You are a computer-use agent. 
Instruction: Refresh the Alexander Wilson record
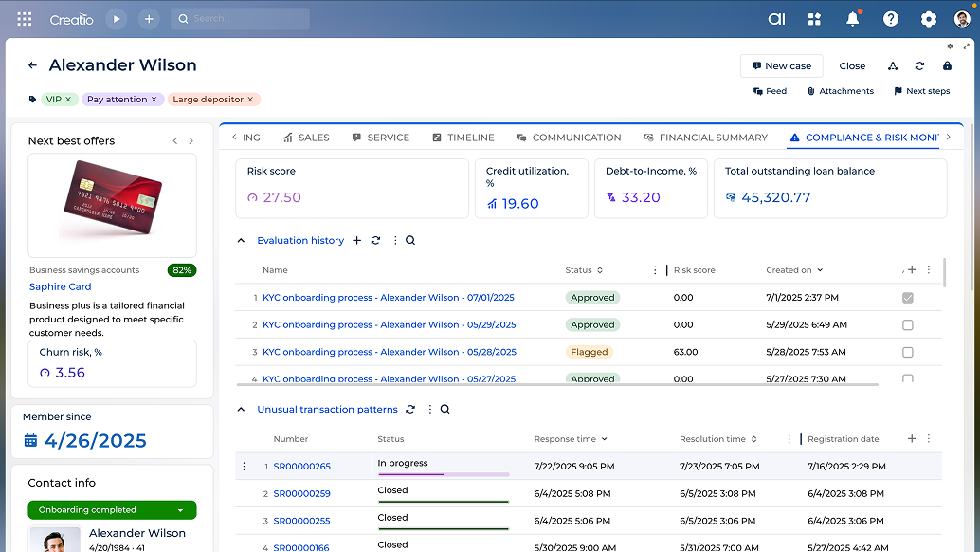tap(919, 66)
